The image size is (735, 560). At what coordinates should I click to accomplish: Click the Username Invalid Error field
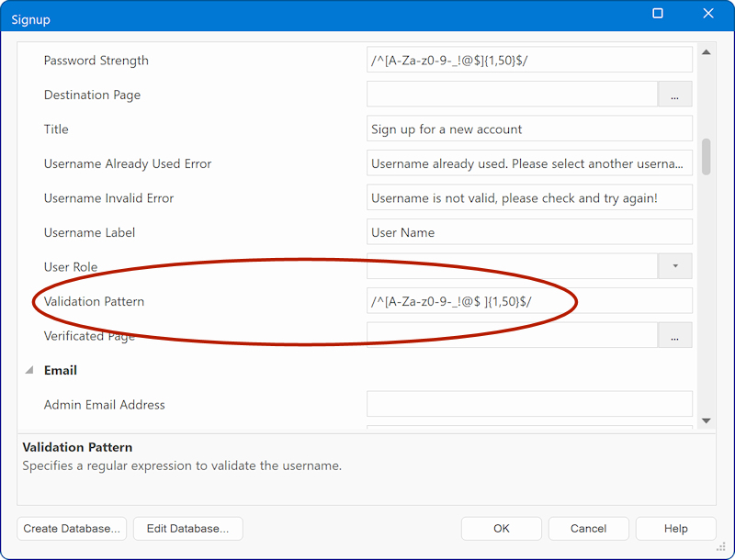point(528,198)
